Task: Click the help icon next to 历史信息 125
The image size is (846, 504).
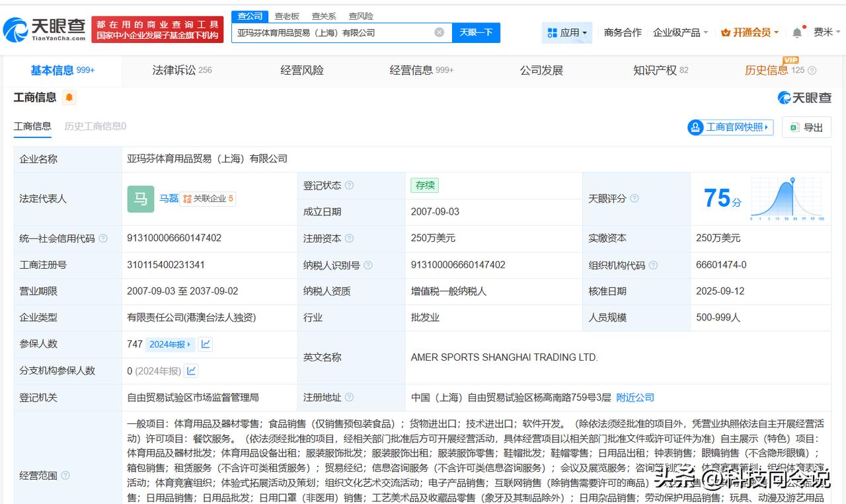Action: (812, 71)
